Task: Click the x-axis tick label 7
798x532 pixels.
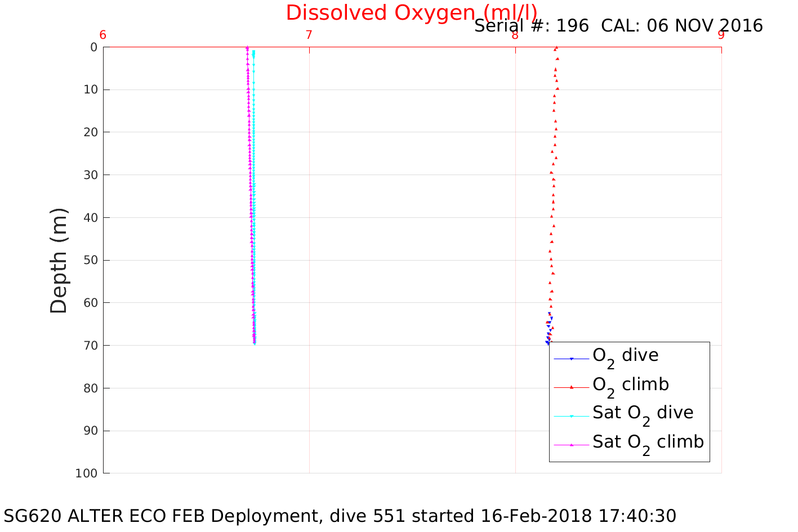Action: coord(309,35)
